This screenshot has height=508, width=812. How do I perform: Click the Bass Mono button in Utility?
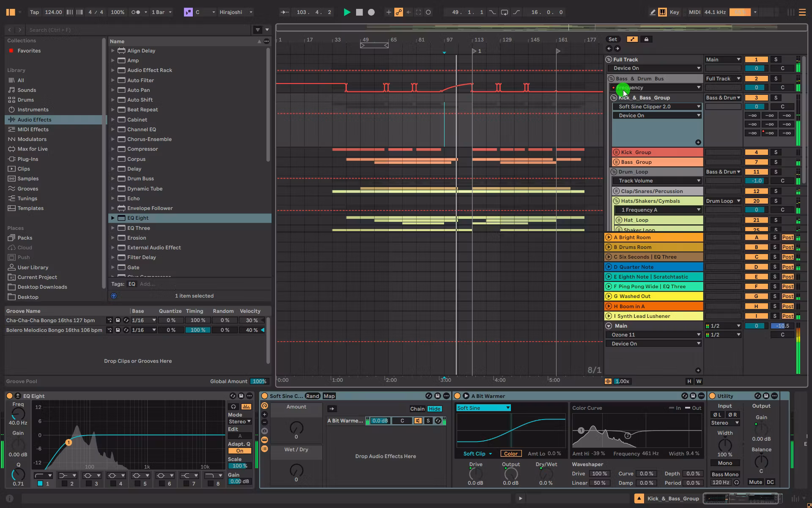[x=725, y=474]
